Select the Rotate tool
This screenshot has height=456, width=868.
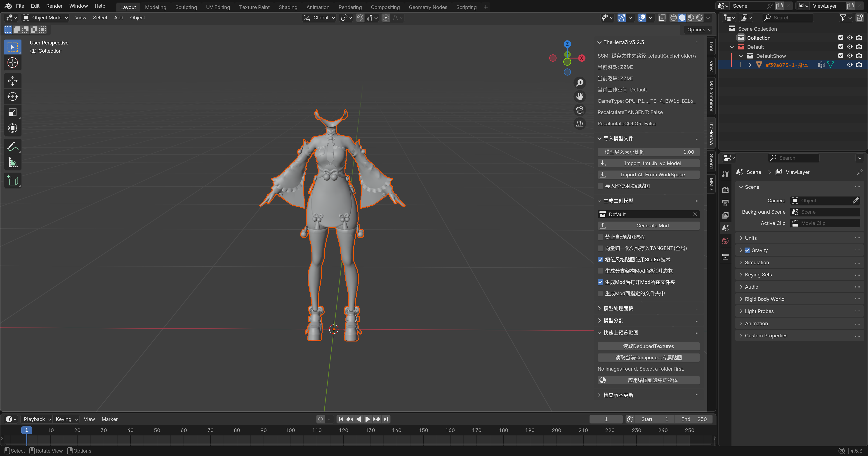(12, 97)
